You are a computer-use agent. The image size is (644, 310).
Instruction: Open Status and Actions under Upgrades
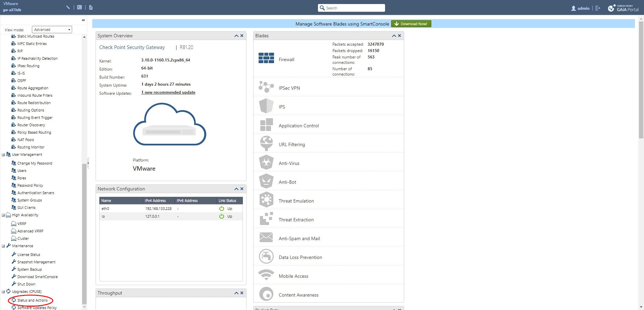click(32, 300)
